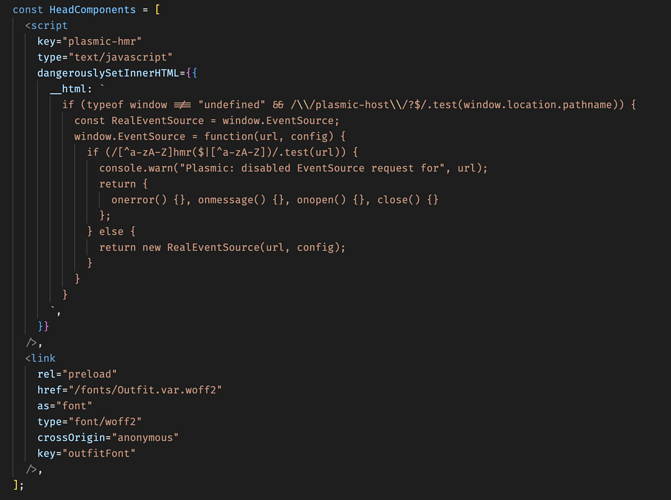The image size is (671, 500).
Task: Click the else keyword
Action: 111,232
